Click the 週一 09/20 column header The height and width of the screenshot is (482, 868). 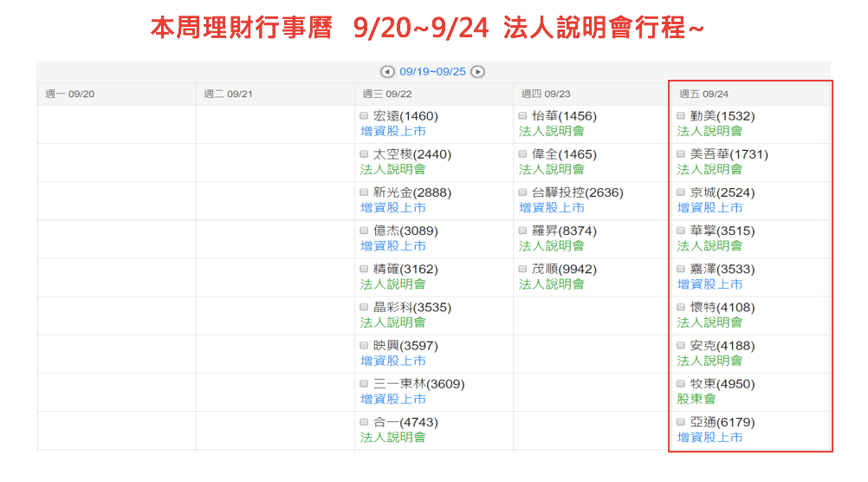(69, 94)
